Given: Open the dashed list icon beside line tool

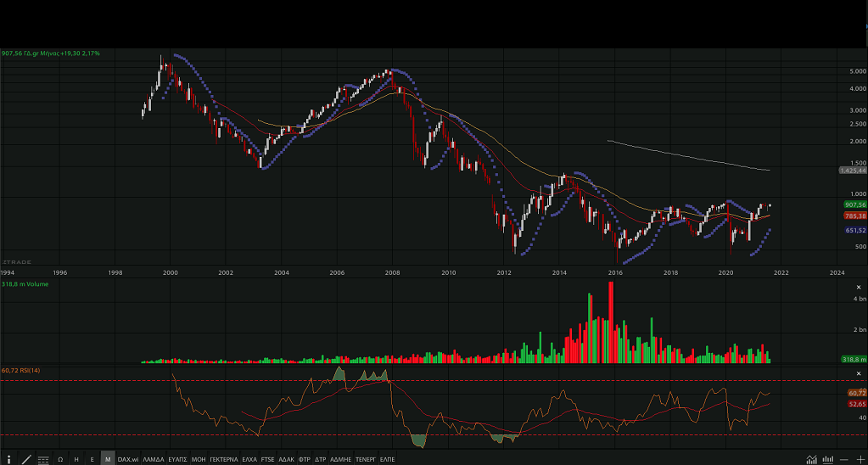Looking at the screenshot, I should click(42, 459).
